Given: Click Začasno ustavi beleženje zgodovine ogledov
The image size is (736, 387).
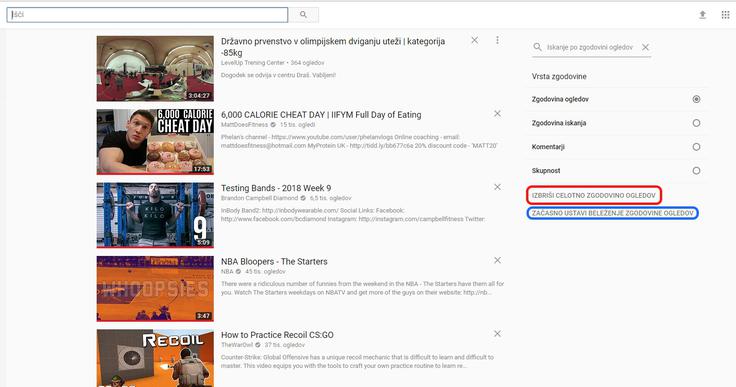Looking at the screenshot, I should pyautogui.click(x=613, y=213).
